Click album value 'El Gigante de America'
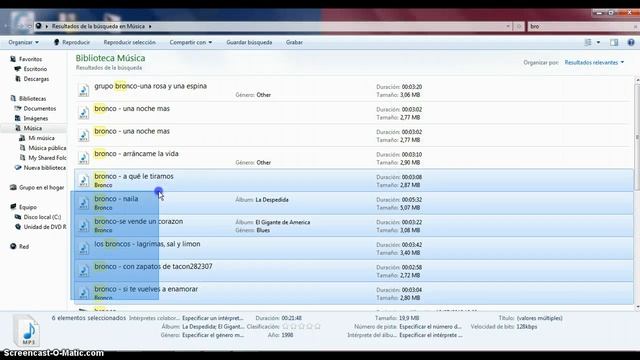Viewport: 640px width, 360px height. pyautogui.click(x=283, y=222)
